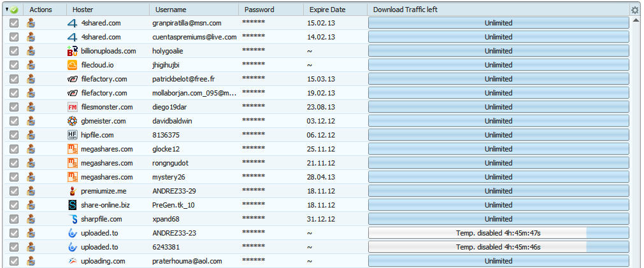The image size is (644, 268).
Task: Click the action icon for praterhouma@aol.com
Action: (31, 262)
